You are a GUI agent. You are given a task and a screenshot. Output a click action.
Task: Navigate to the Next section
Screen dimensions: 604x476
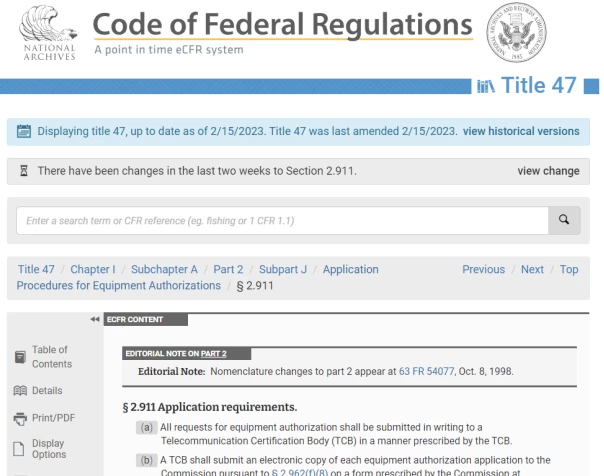[x=532, y=269]
